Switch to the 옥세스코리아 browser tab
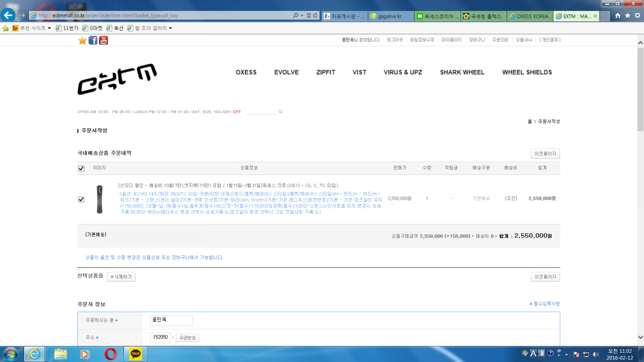The image size is (644, 362). click(x=436, y=16)
